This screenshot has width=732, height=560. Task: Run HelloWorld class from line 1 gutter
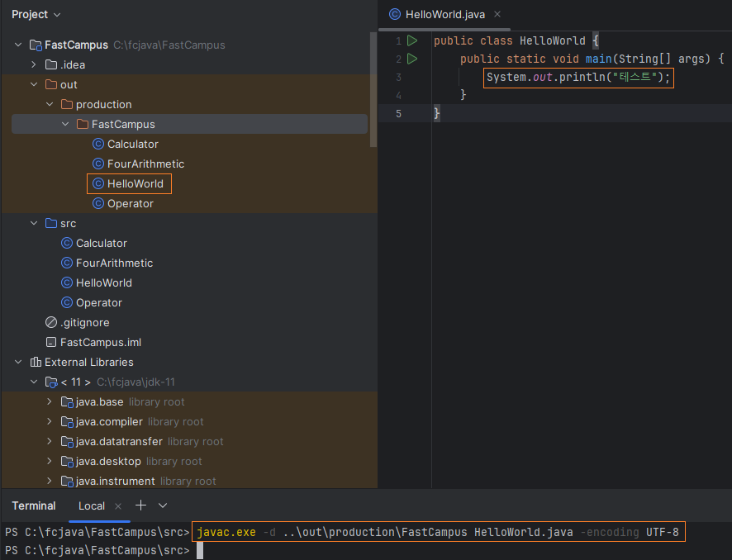(411, 40)
